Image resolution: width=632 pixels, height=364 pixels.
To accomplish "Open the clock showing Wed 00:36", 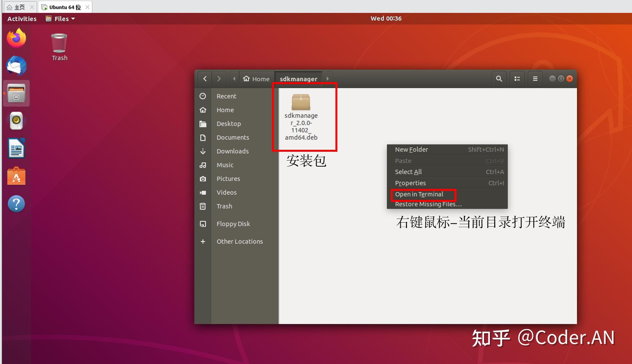I will (386, 18).
